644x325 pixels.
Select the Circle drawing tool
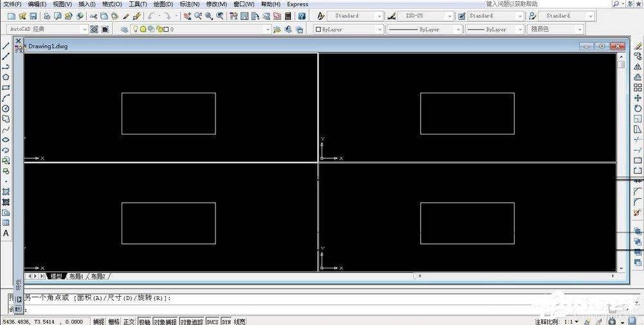click(6, 109)
